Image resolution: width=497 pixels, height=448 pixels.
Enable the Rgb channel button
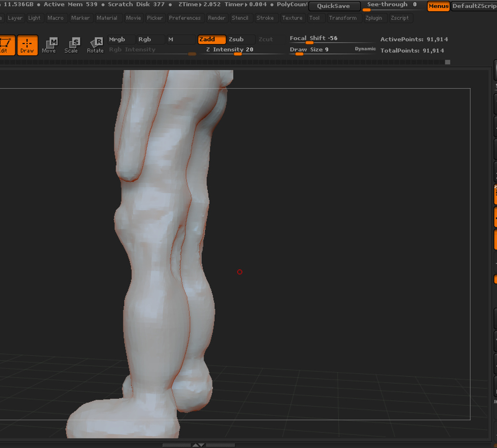pos(150,39)
